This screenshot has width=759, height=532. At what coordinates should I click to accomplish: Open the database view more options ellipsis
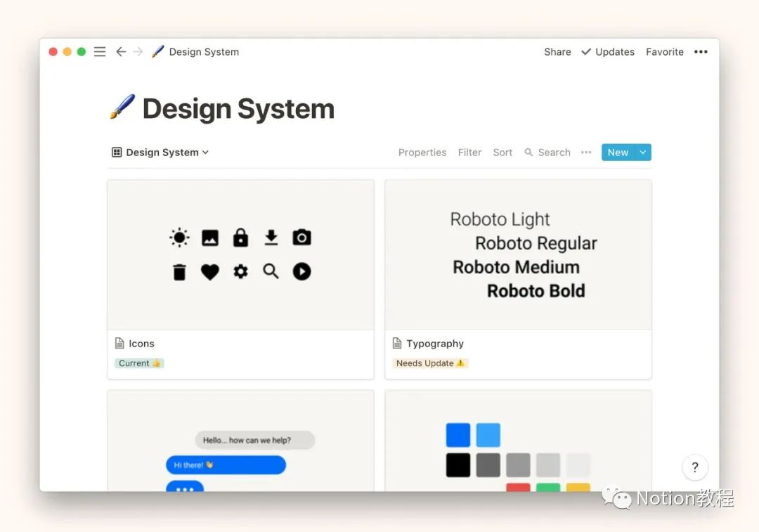coord(586,153)
